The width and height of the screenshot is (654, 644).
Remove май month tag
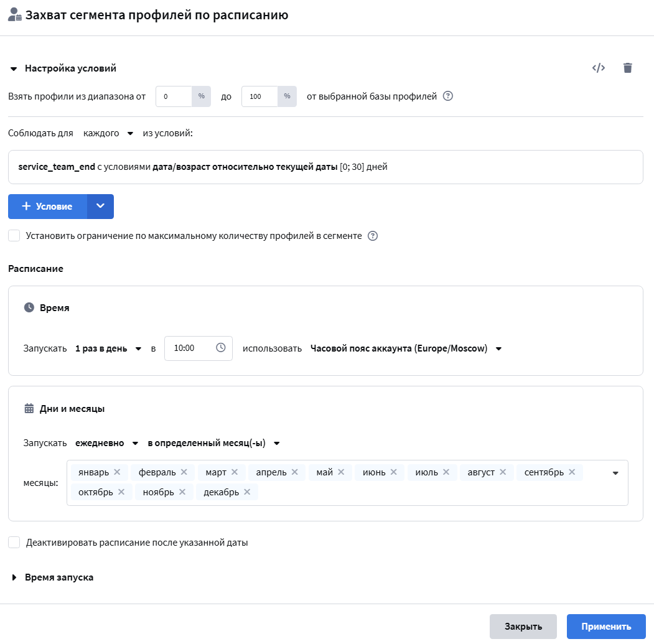coord(341,472)
